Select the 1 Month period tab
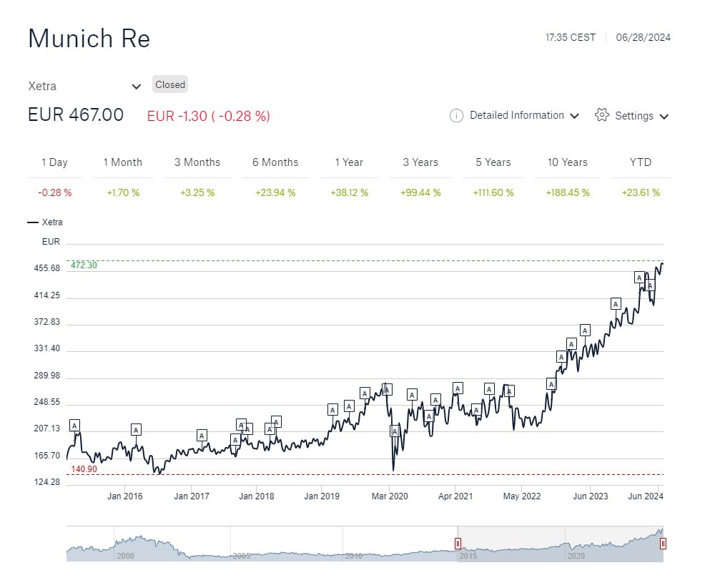 [x=123, y=162]
